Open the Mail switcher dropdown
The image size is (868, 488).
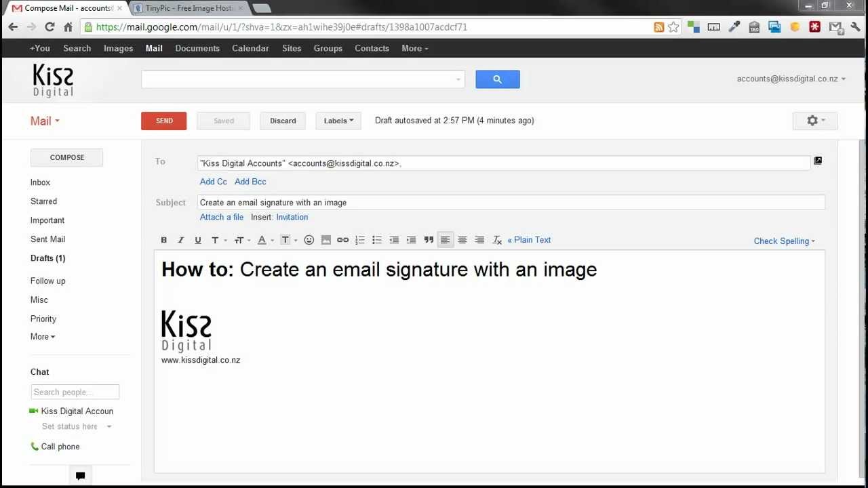click(45, 121)
